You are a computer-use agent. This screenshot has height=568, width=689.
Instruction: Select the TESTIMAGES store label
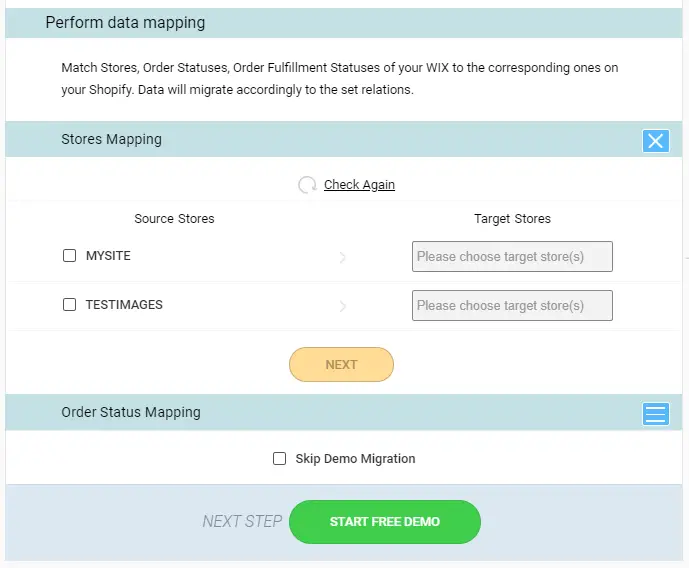pyautogui.click(x=124, y=304)
